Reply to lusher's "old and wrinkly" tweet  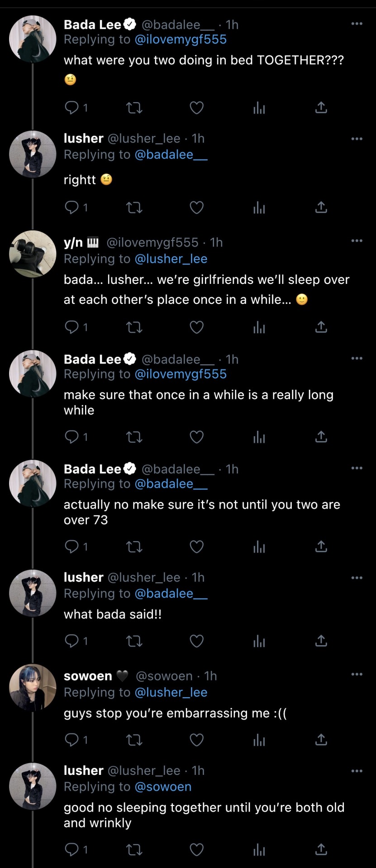pyautogui.click(x=72, y=849)
